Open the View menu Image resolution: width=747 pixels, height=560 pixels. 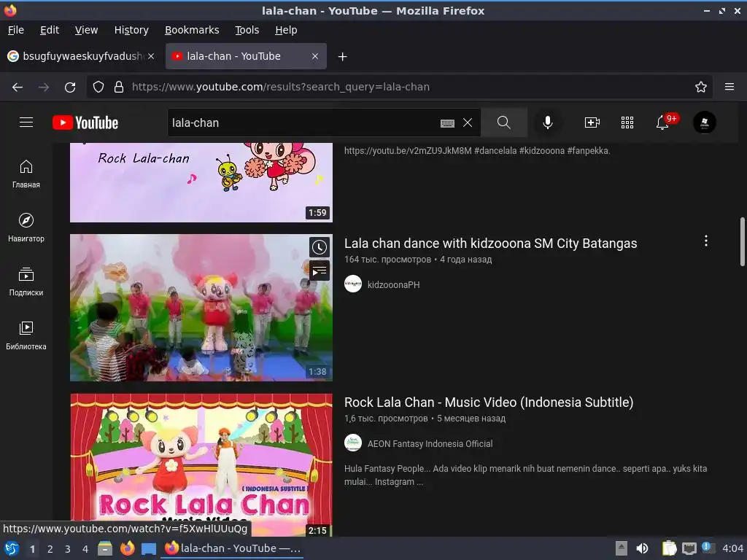86,30
